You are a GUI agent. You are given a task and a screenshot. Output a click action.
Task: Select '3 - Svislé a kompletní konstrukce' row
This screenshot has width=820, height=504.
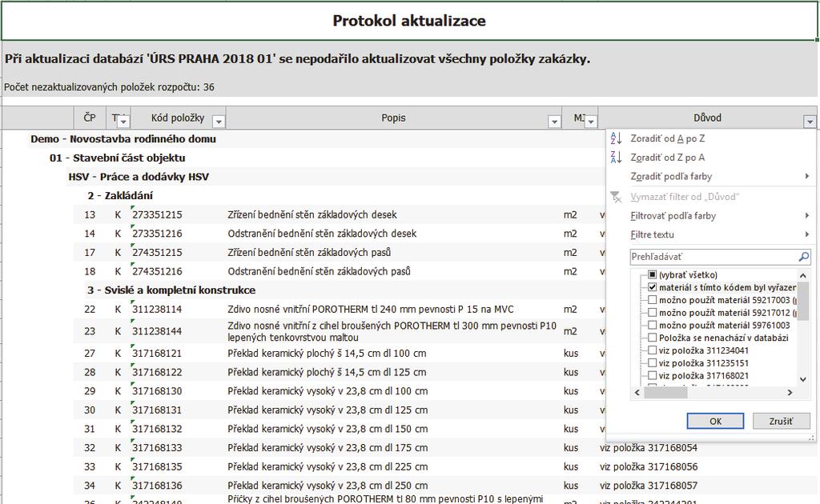pyautogui.click(x=171, y=290)
